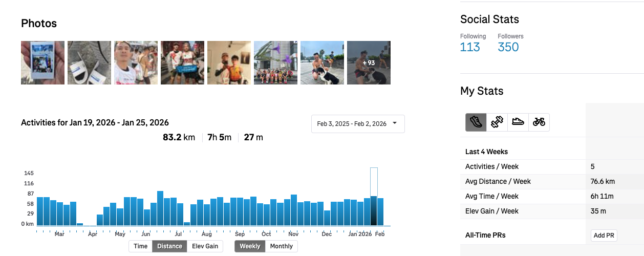Select the running shoe stats icon
The height and width of the screenshot is (256, 644).
pos(476,122)
